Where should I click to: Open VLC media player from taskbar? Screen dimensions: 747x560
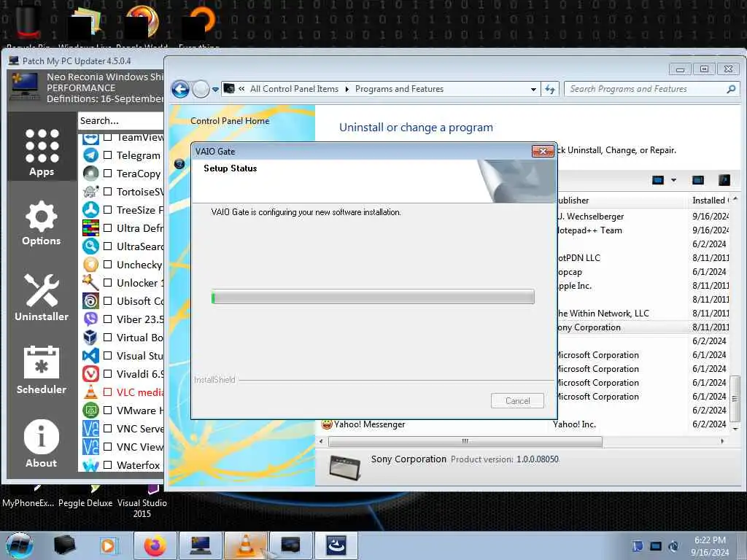pyautogui.click(x=245, y=545)
